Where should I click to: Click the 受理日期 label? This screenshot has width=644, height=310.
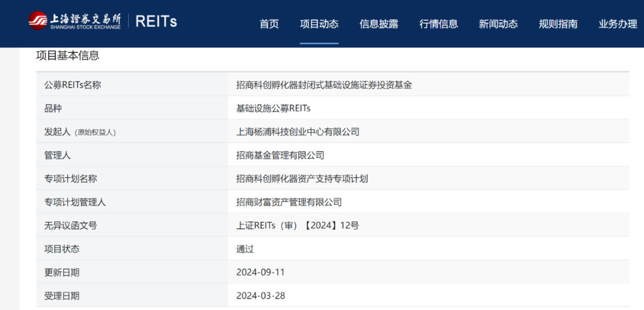(x=61, y=296)
